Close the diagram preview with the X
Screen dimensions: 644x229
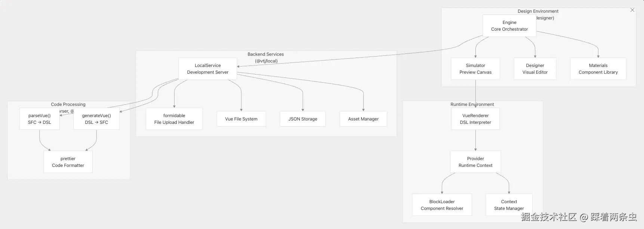pos(632,10)
